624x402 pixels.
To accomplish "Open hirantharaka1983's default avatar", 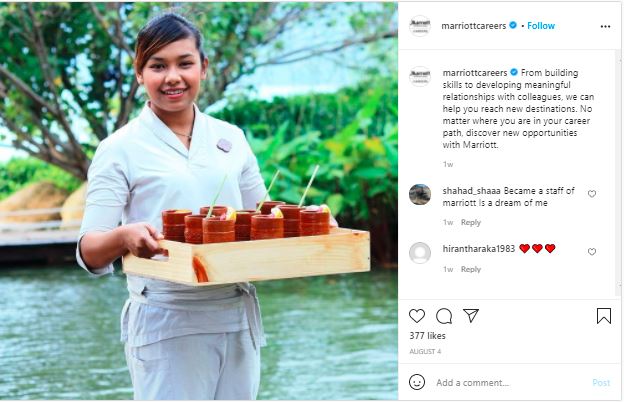I will 420,252.
